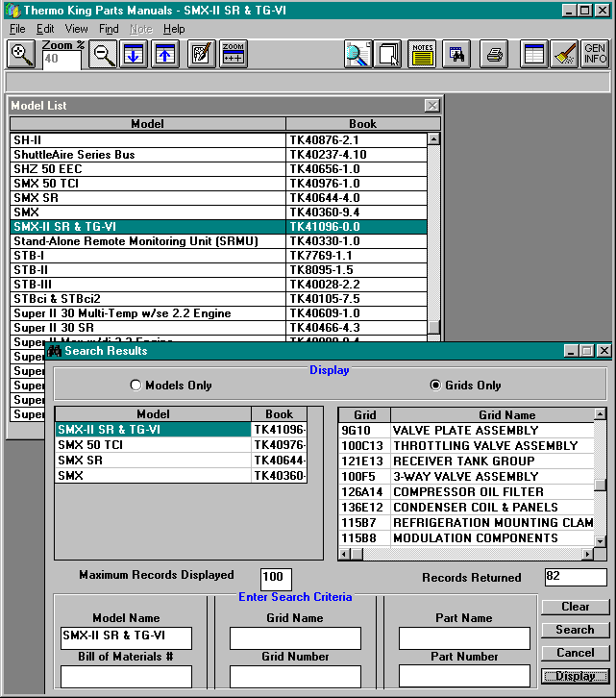Click the Grid Name column header

[493, 415]
